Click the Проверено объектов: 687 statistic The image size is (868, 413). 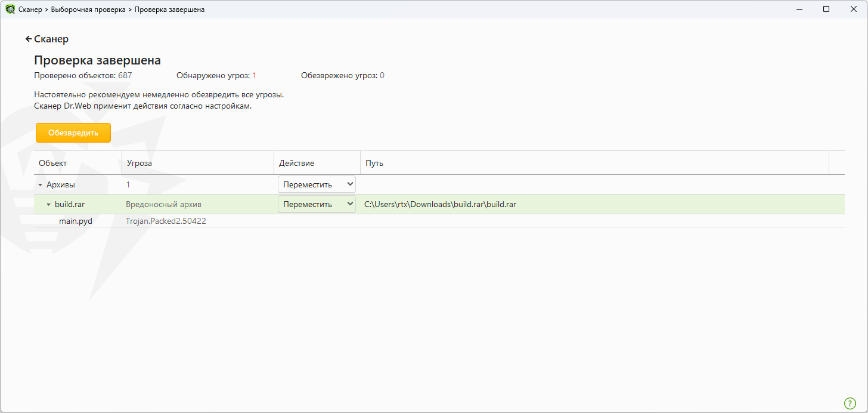[x=83, y=76]
